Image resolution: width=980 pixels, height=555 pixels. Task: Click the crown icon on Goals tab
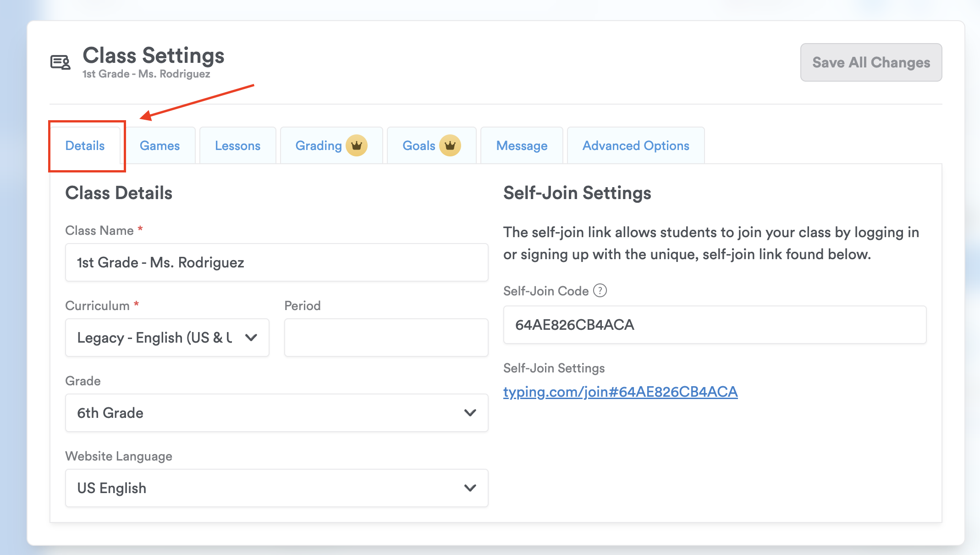[450, 146]
